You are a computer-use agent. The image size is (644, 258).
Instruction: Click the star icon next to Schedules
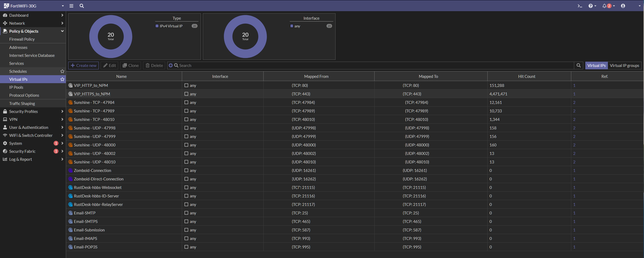point(62,71)
